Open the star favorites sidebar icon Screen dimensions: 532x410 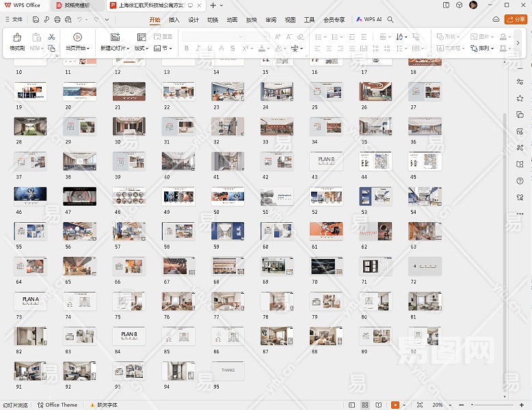click(x=520, y=98)
